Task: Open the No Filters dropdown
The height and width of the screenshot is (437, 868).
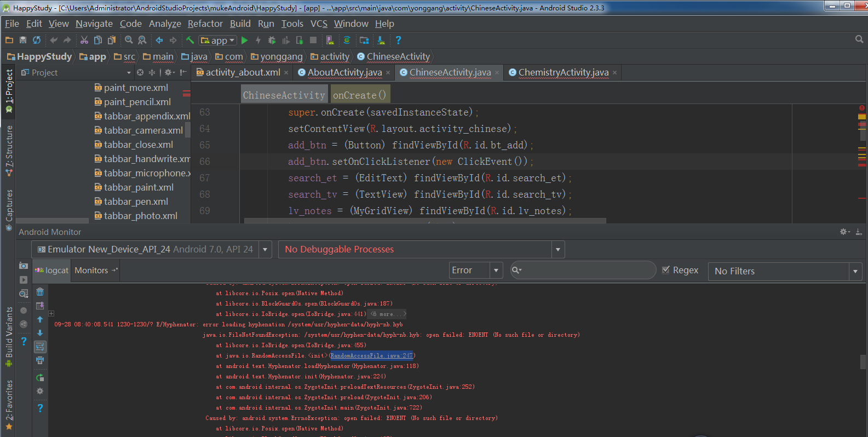Action: click(855, 271)
